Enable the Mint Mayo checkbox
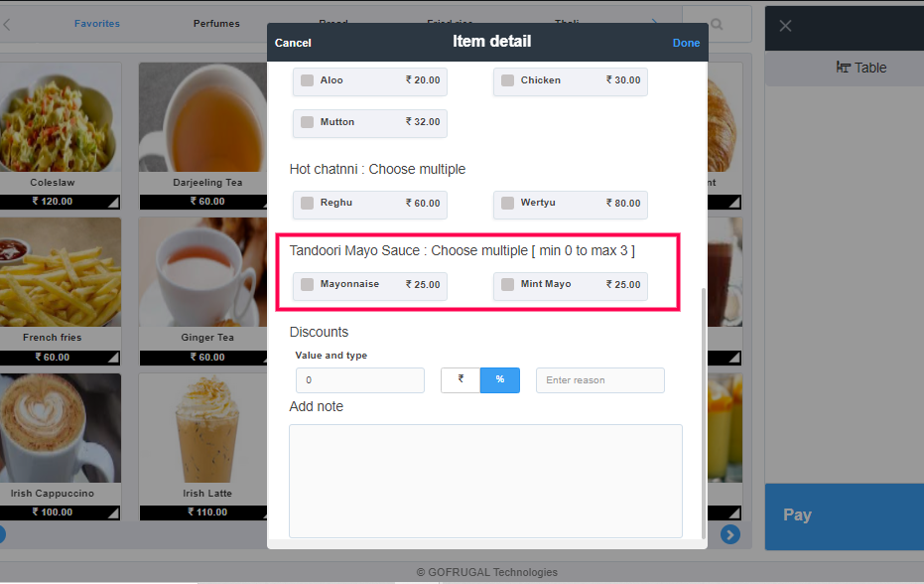Viewport: 924px width, 584px height. [x=507, y=284]
